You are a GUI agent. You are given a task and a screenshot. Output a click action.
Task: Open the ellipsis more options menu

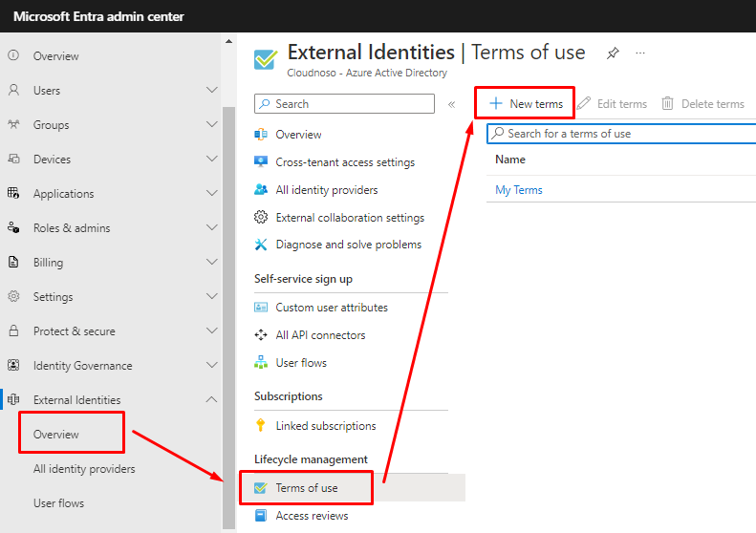(x=640, y=53)
